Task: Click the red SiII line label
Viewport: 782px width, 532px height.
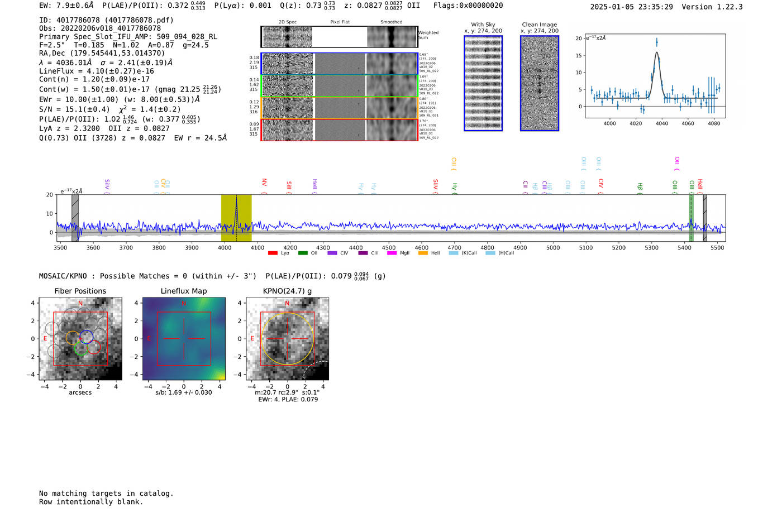Action: point(289,186)
